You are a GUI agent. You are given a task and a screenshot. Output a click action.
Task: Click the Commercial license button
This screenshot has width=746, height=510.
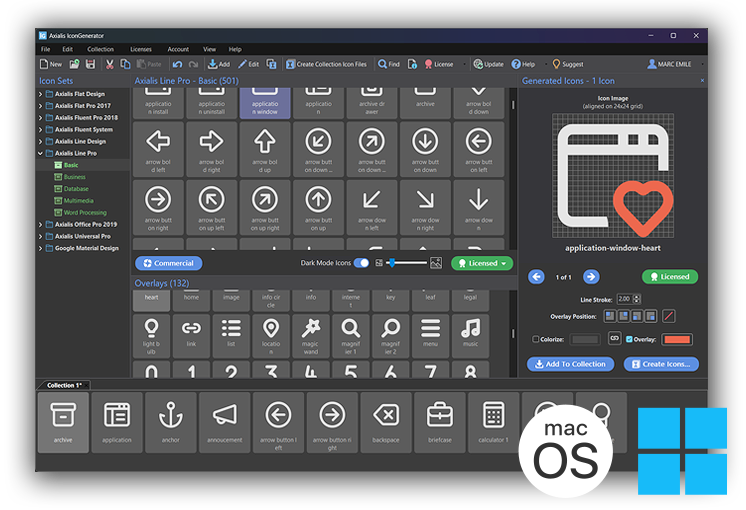(x=169, y=263)
